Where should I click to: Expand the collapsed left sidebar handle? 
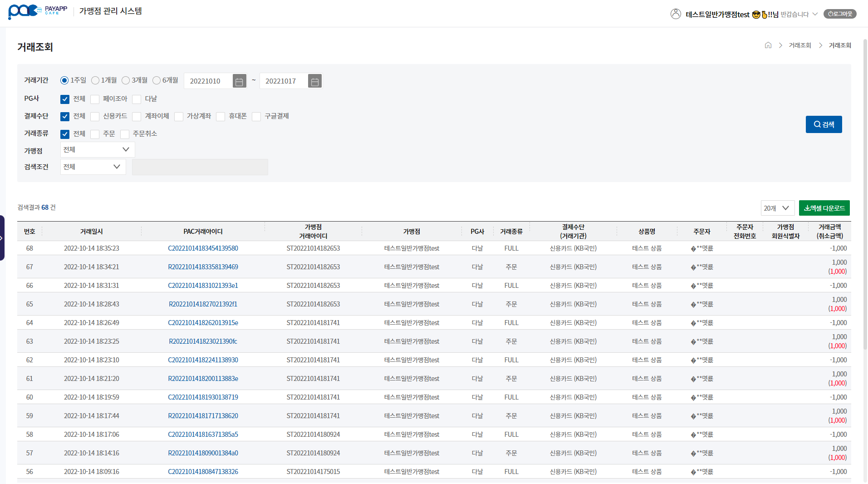tap(2, 238)
